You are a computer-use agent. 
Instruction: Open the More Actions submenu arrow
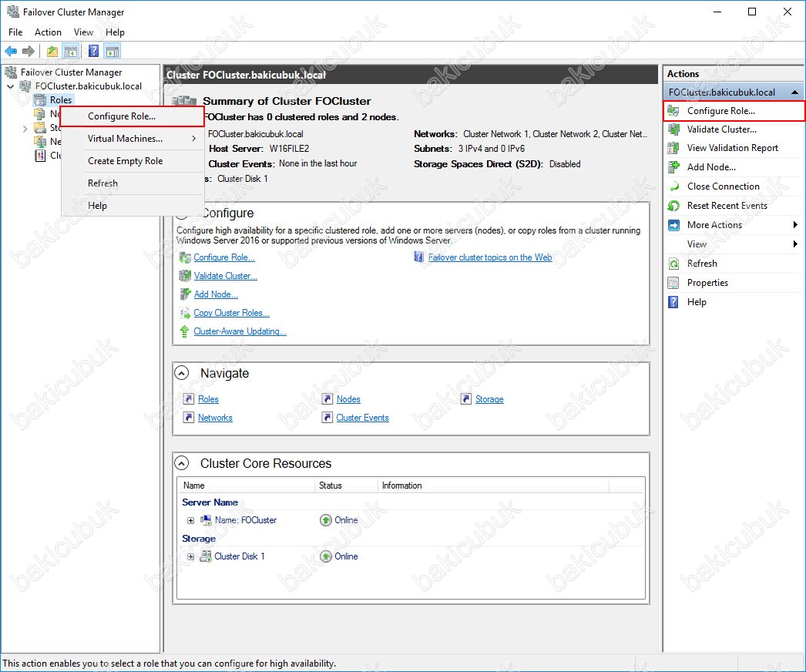tap(795, 225)
